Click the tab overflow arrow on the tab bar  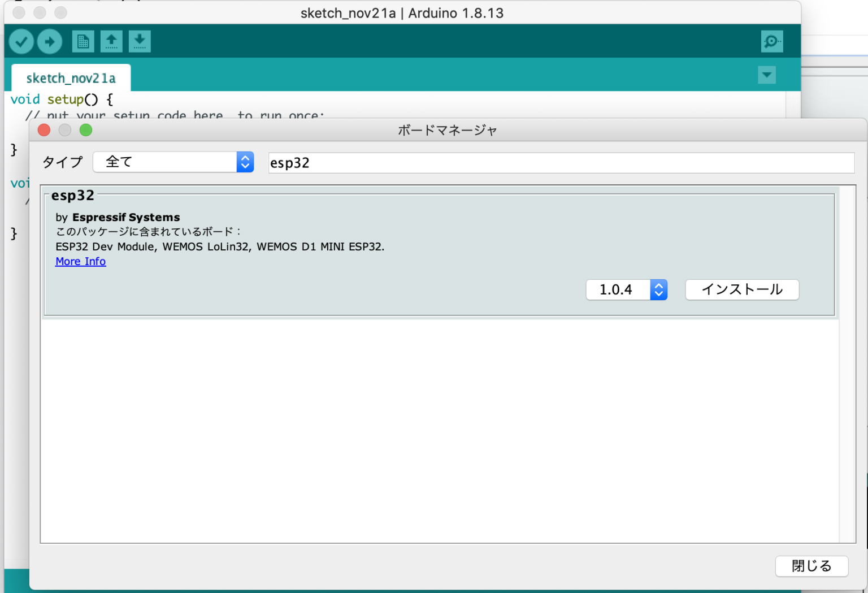pyautogui.click(x=766, y=75)
